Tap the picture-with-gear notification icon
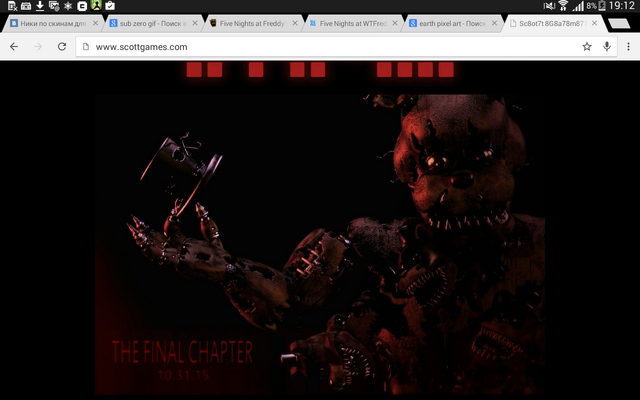 tap(54, 6)
